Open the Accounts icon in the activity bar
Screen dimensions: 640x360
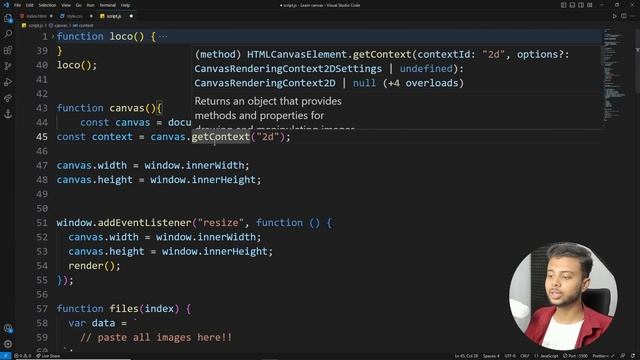click(x=8, y=328)
